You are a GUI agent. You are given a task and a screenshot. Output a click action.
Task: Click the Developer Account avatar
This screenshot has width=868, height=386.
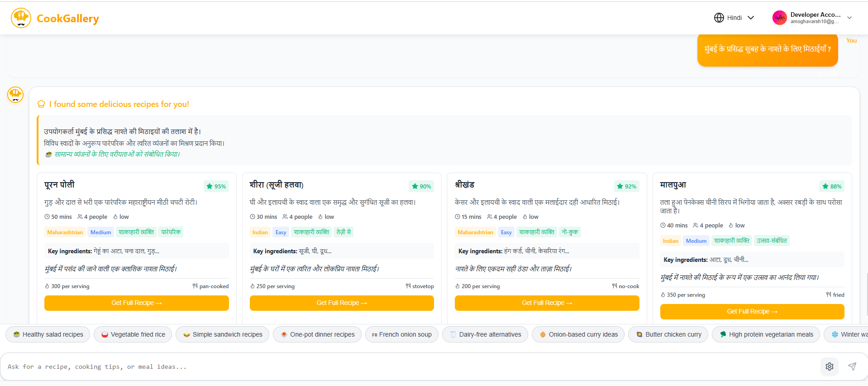[x=779, y=18]
